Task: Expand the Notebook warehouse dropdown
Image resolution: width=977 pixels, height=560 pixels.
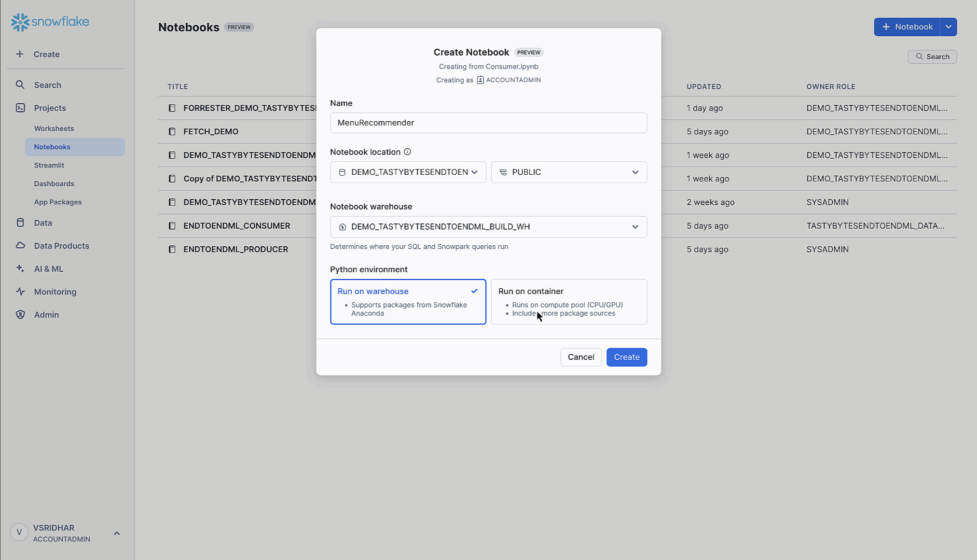Action: coord(488,227)
